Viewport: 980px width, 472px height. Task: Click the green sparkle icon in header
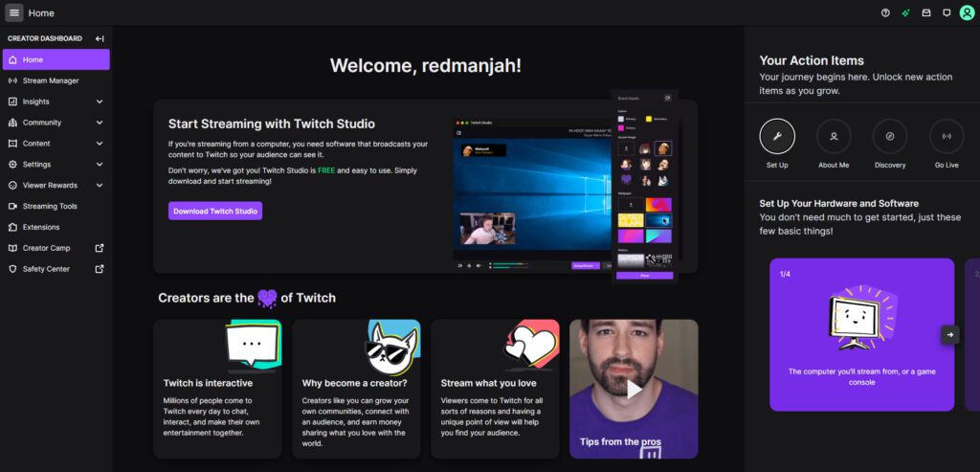pos(905,12)
